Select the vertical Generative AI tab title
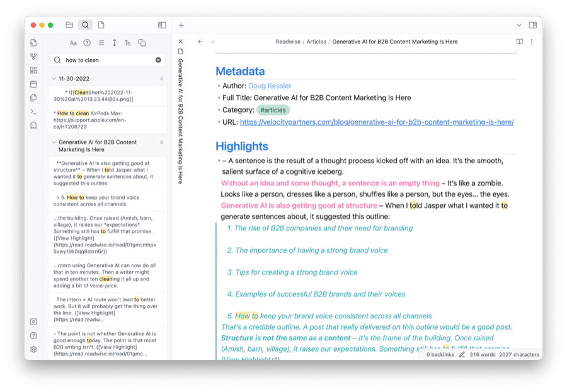 coord(180,122)
